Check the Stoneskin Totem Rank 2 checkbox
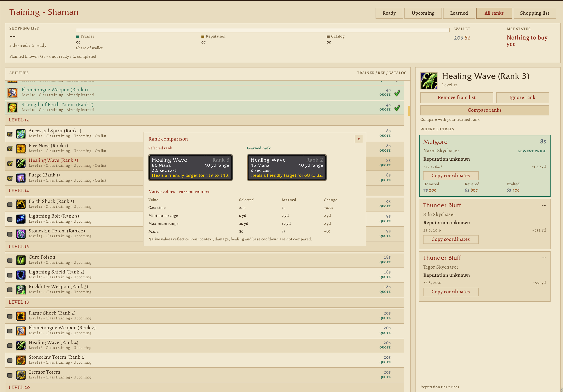563x392 pixels. tap(10, 234)
